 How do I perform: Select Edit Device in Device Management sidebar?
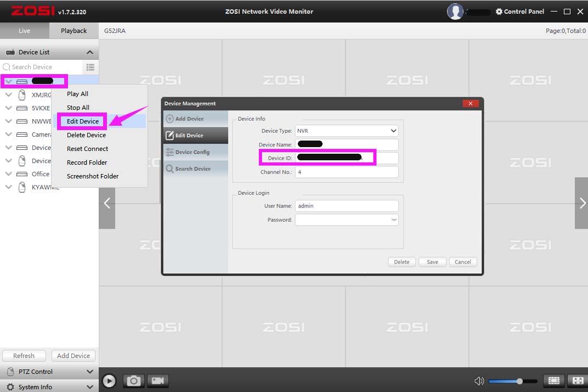point(196,135)
